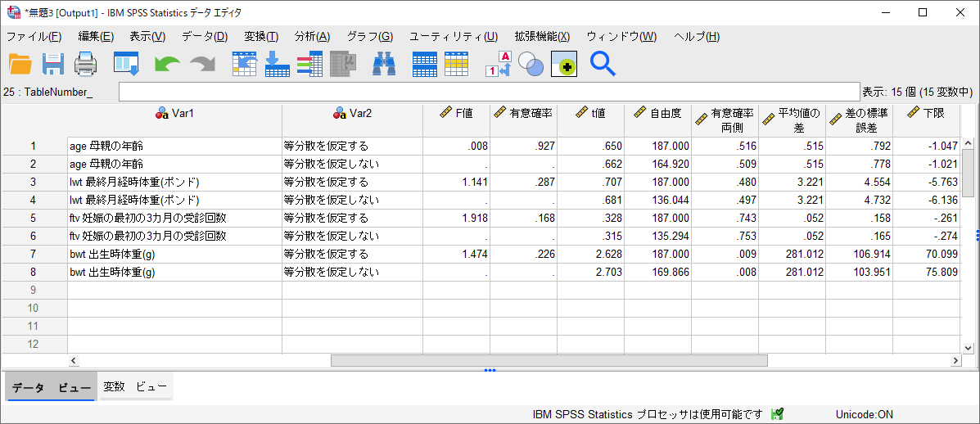The width and height of the screenshot is (980, 424).
Task: Click the SPSS app icon in title bar
Action: (13, 12)
